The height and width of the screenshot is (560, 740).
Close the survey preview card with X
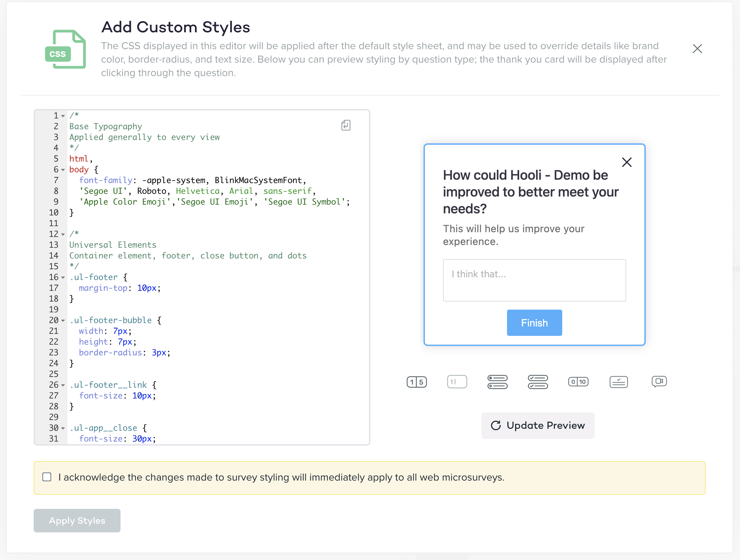pyautogui.click(x=627, y=162)
